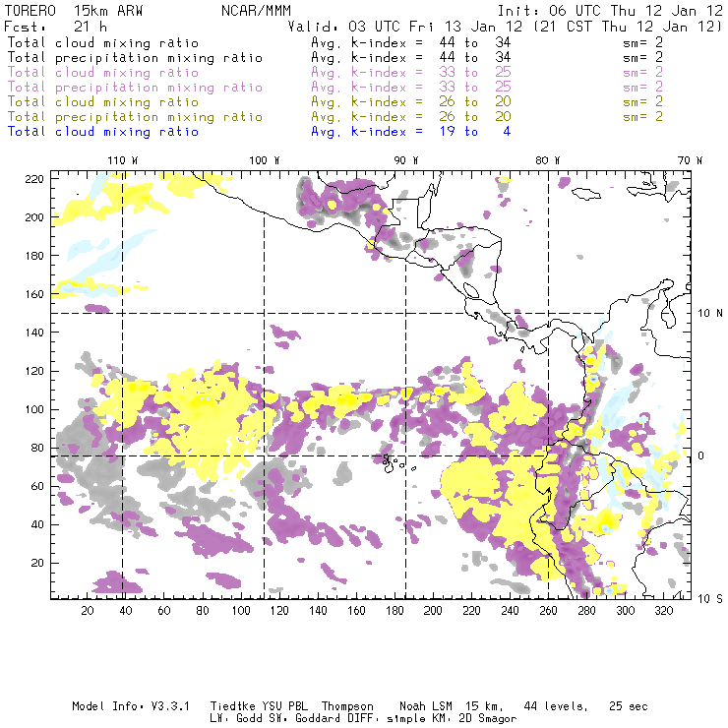Click the "220" tick label on the vertical axis
Screen dimensions: 728x728
pos(34,179)
